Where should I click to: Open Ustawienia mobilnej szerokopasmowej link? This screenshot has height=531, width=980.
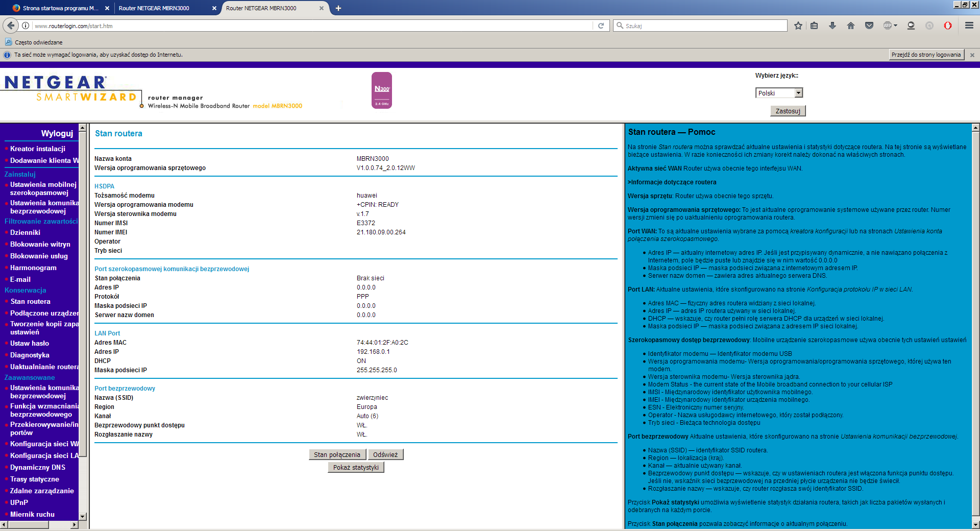tap(43, 188)
